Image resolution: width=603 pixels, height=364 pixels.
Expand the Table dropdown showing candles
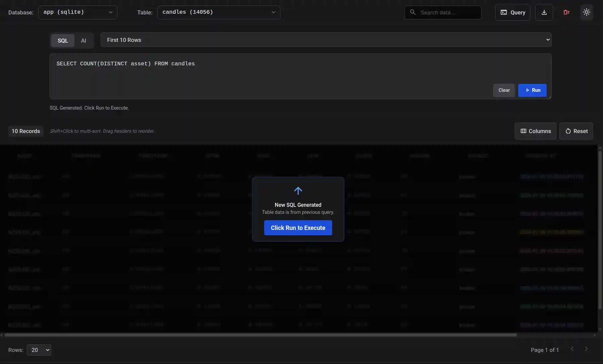click(x=219, y=12)
